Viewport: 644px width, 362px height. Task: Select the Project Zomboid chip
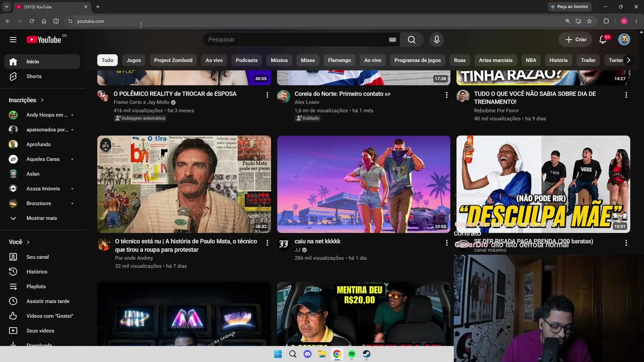173,60
